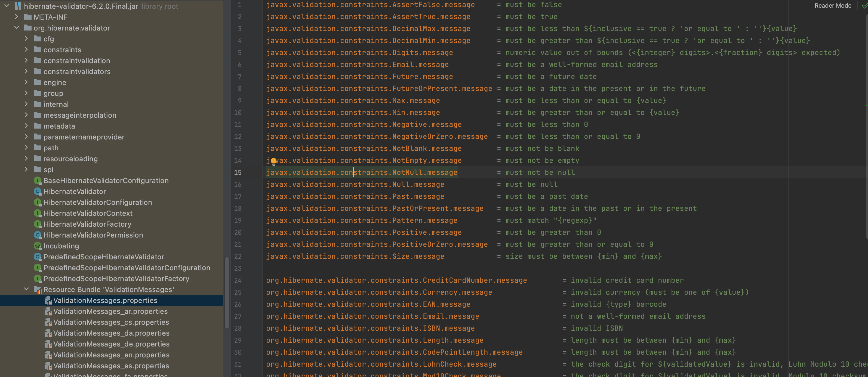
Task: Expand the constraints package node
Action: (26, 50)
